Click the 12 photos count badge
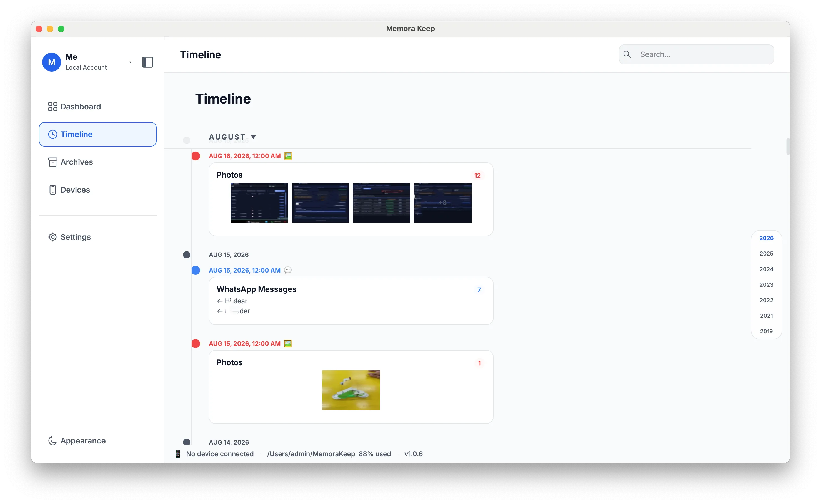 477,175
